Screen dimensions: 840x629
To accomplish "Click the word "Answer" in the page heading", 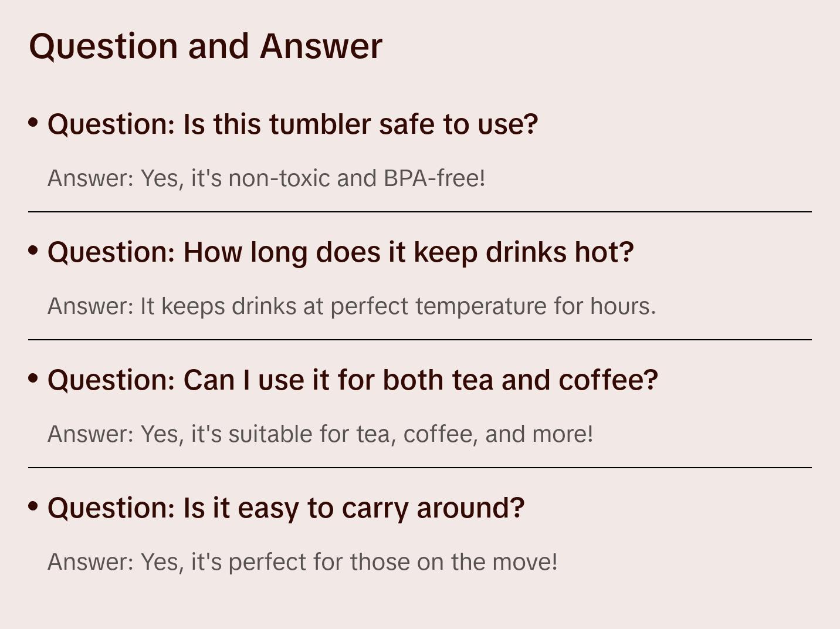I will [321, 46].
